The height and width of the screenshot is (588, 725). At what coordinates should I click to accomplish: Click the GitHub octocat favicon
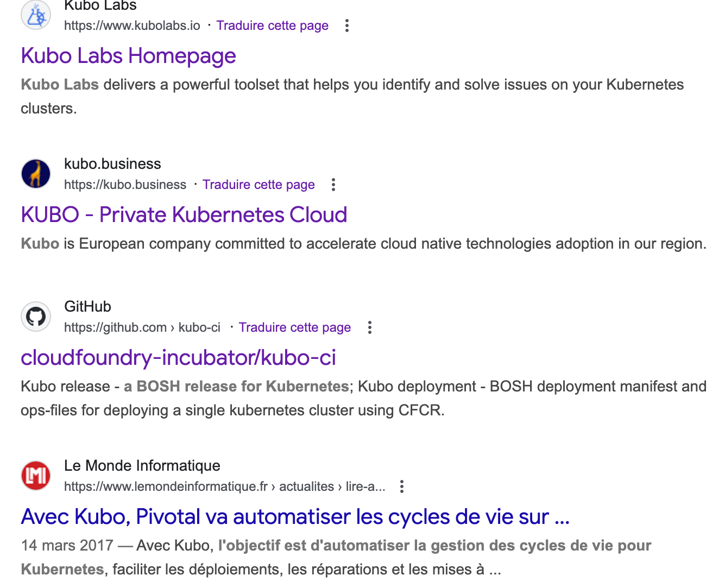click(36, 317)
